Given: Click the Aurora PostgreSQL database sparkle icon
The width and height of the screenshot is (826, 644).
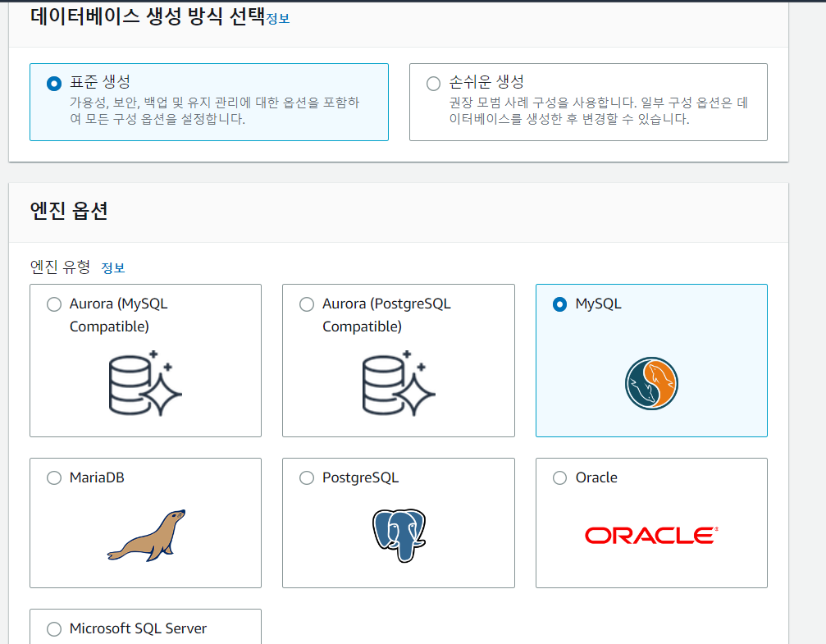Looking at the screenshot, I should pos(399,383).
